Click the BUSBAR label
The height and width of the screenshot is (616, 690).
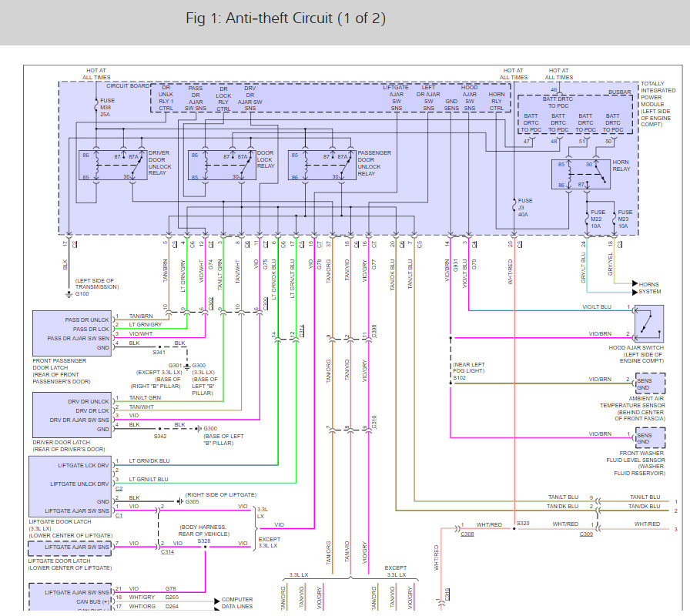[620, 92]
